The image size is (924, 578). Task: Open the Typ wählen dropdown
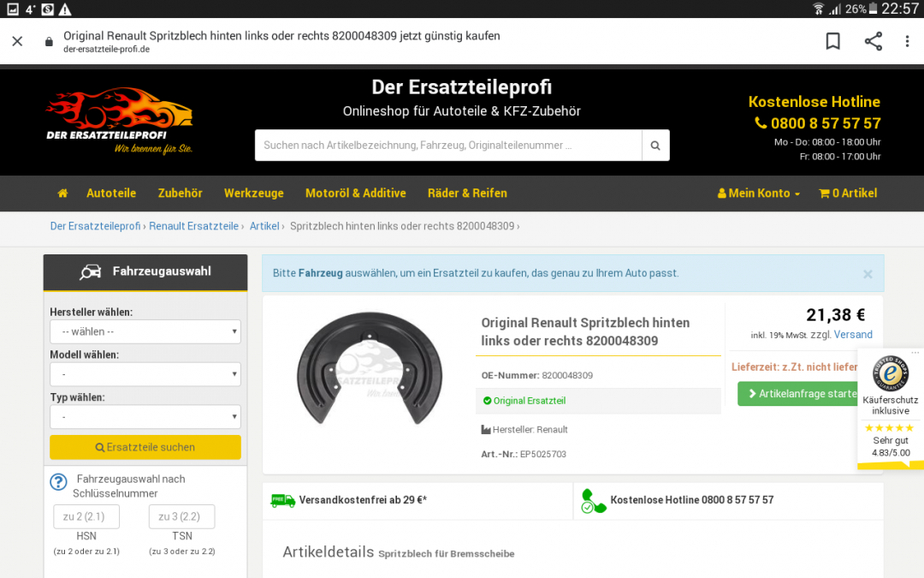pyautogui.click(x=145, y=416)
